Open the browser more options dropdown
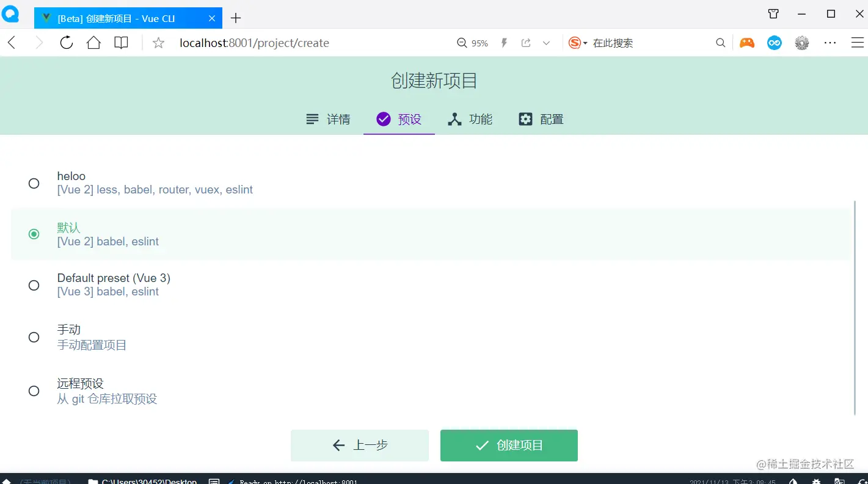 [x=829, y=42]
